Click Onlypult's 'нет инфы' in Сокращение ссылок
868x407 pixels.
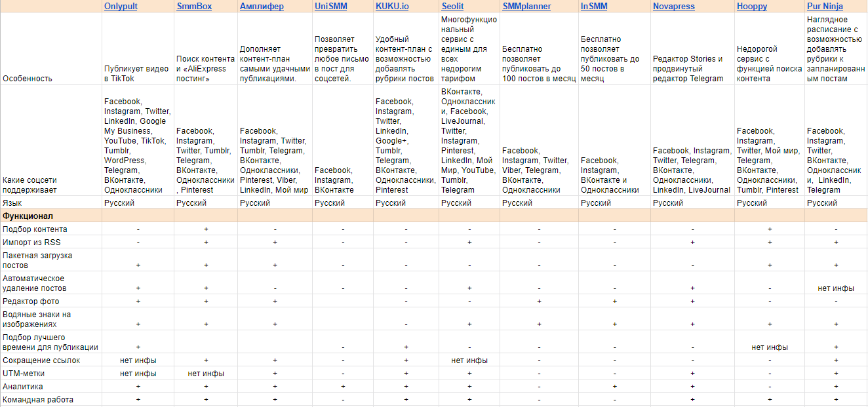pos(138,360)
